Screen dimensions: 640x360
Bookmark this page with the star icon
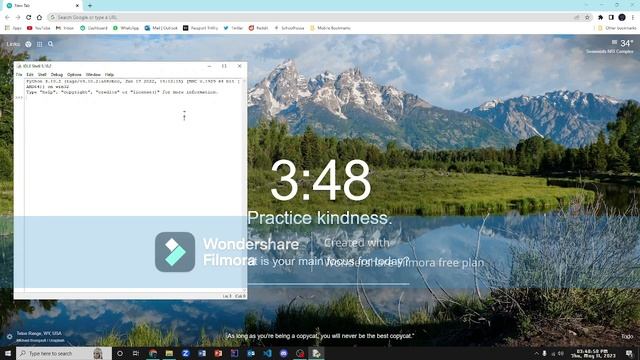[x=587, y=18]
